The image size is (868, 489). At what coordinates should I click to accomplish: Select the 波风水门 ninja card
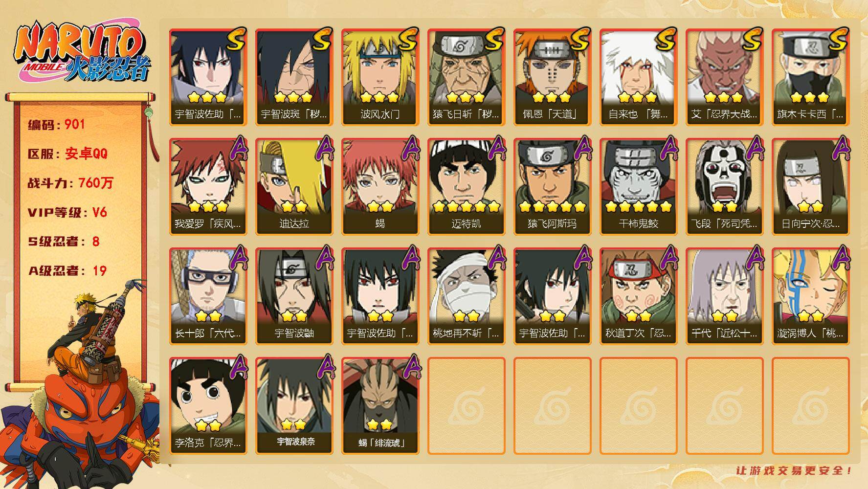380,77
